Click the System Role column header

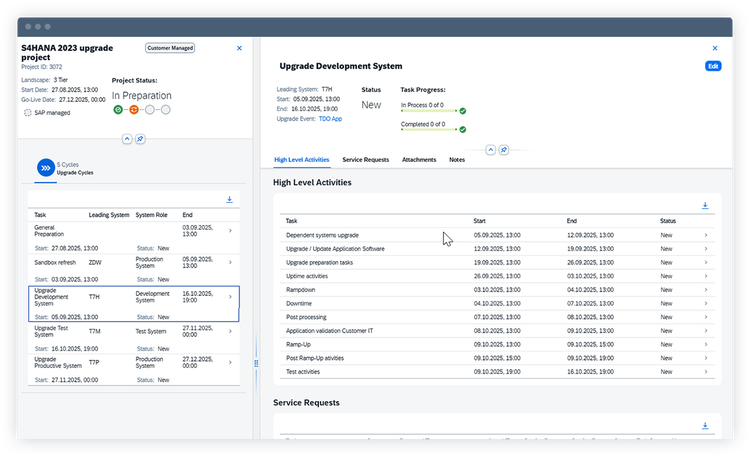click(x=151, y=215)
